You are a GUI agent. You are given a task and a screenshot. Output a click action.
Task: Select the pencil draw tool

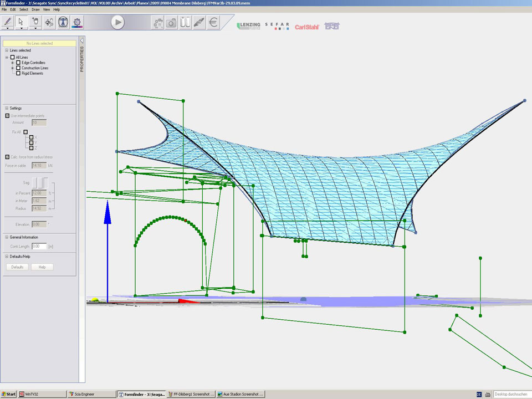coord(8,22)
